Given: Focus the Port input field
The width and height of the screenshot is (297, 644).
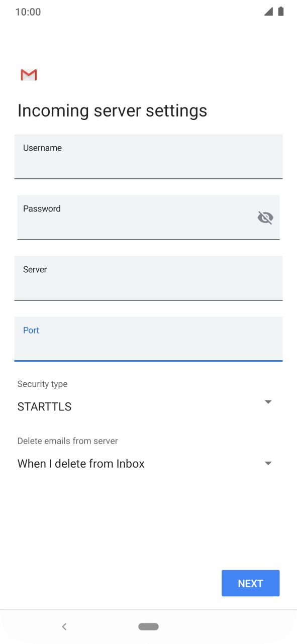Looking at the screenshot, I should (148, 339).
